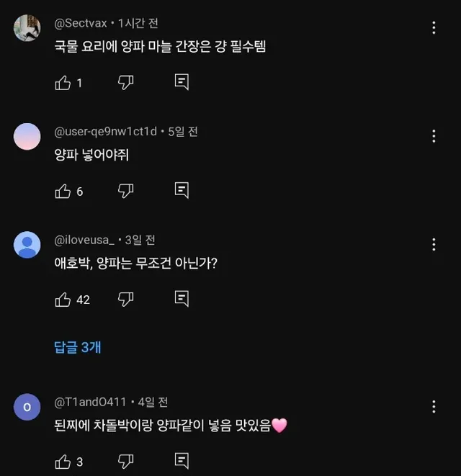This screenshot has width=461, height=476.
Task: Expand the 답글 3개 replies
Action: tap(78, 347)
